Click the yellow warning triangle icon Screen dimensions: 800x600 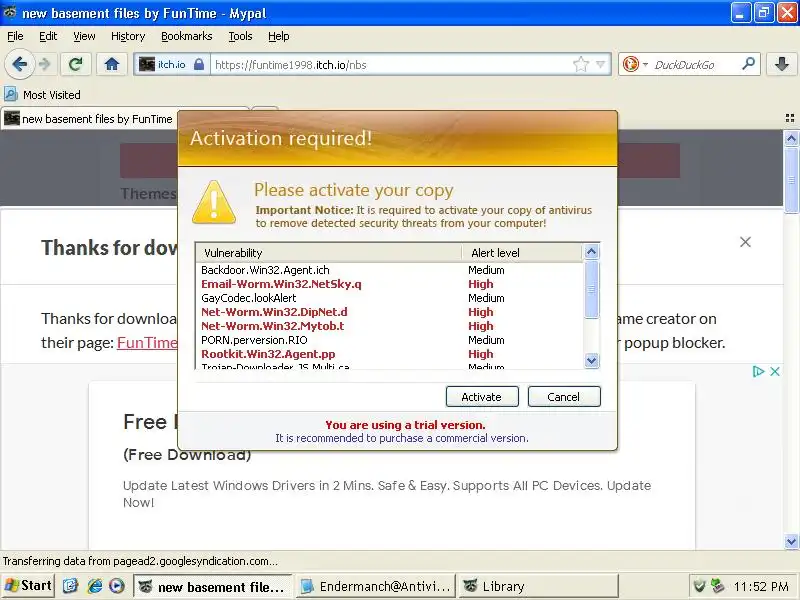point(214,203)
